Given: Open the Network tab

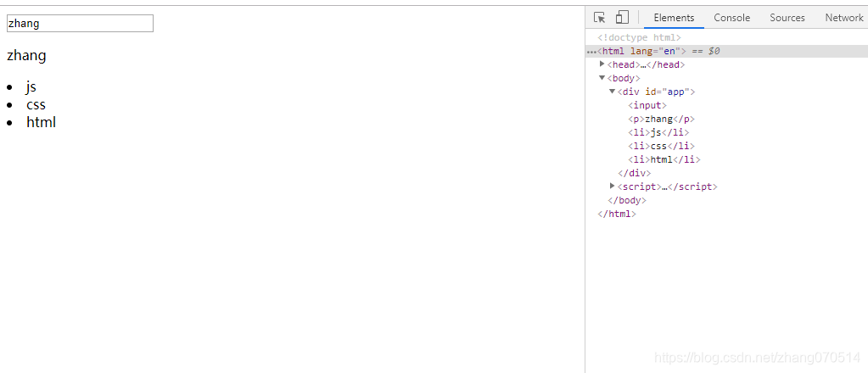Looking at the screenshot, I should coord(843,18).
